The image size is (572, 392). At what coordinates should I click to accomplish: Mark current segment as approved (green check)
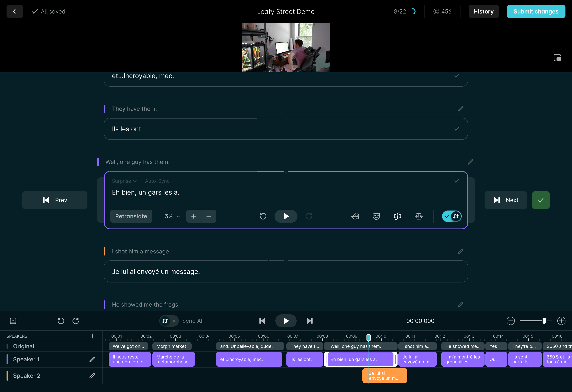click(x=541, y=200)
